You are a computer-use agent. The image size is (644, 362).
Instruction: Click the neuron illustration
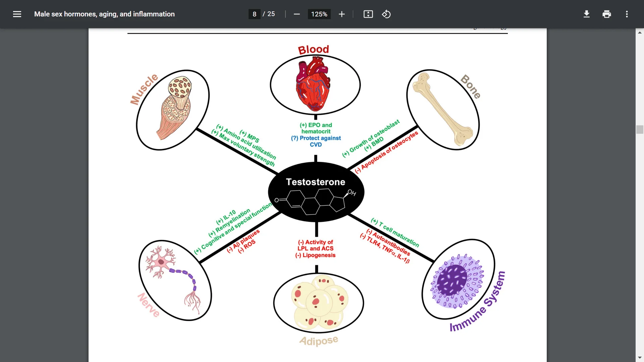pos(173,280)
